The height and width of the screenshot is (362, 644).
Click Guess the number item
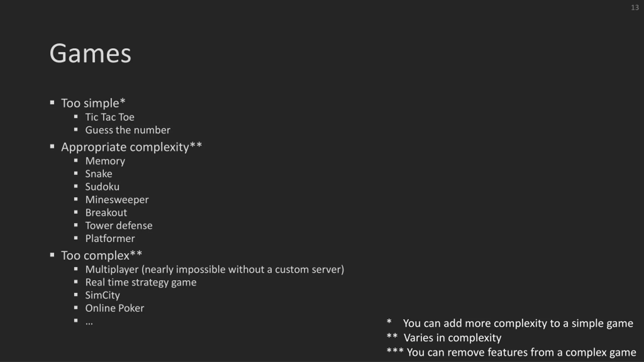pyautogui.click(x=128, y=130)
